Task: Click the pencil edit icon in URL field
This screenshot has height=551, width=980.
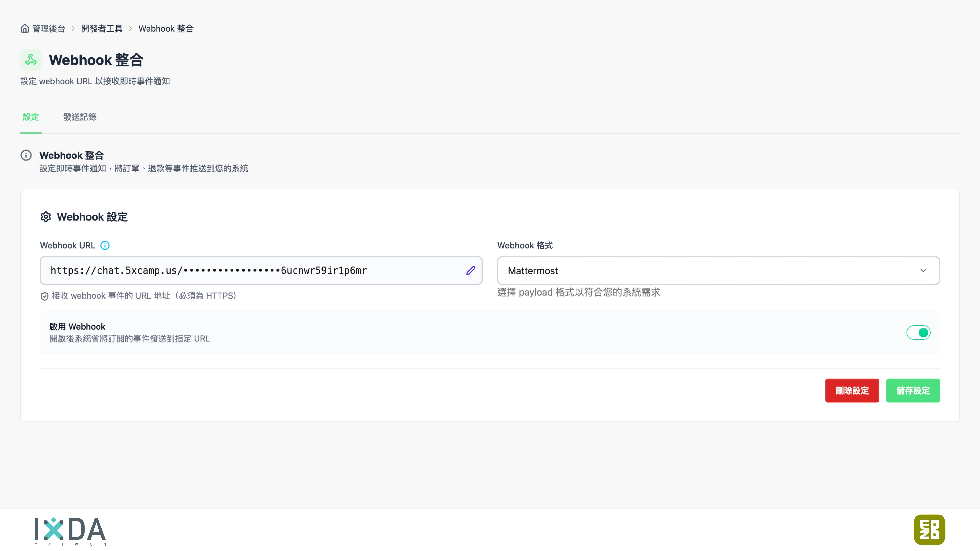Action: [x=471, y=270]
